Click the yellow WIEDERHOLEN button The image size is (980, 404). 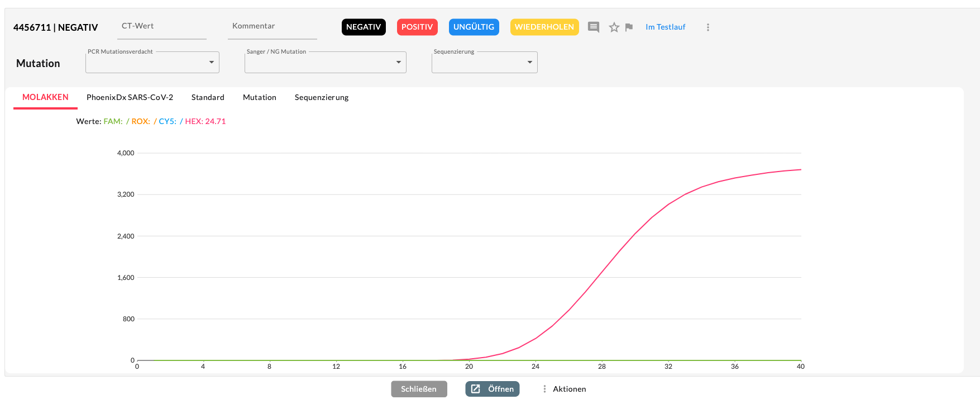tap(544, 27)
